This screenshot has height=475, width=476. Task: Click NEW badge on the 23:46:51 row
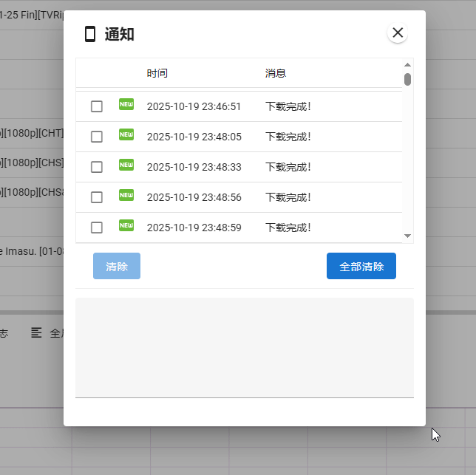(126, 104)
